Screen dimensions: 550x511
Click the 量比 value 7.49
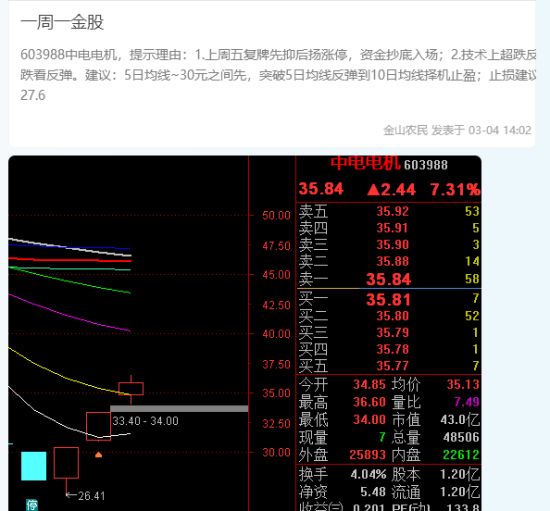(466, 402)
